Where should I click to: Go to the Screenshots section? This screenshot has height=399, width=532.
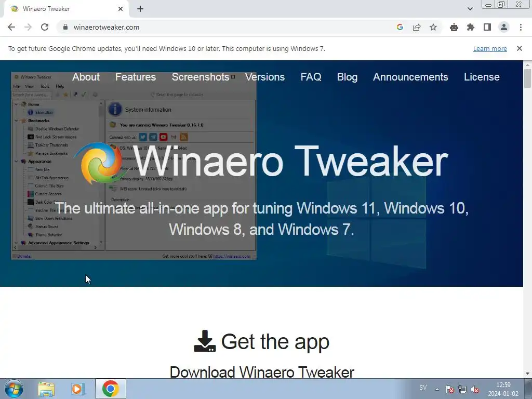(x=200, y=77)
